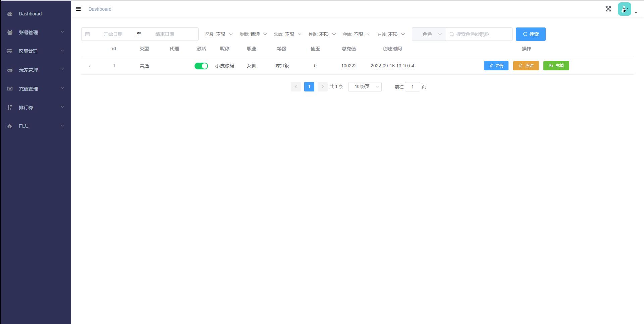The width and height of the screenshot is (644, 324).
Task: Open the 玩家管理 sidebar icon
Action: point(9,70)
